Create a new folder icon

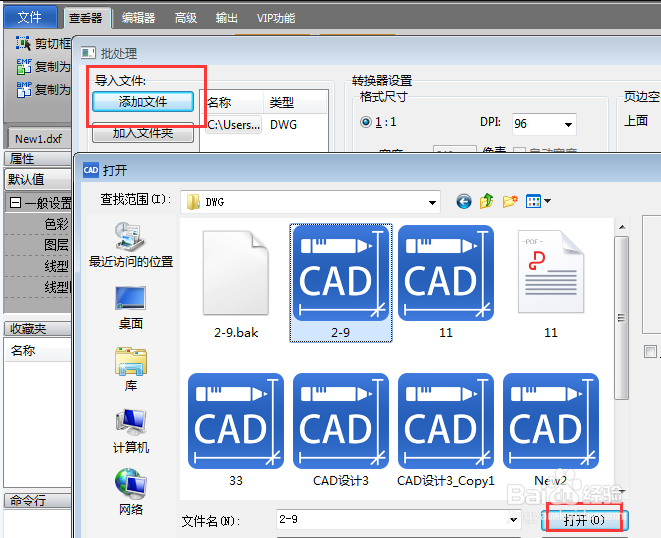click(x=510, y=202)
